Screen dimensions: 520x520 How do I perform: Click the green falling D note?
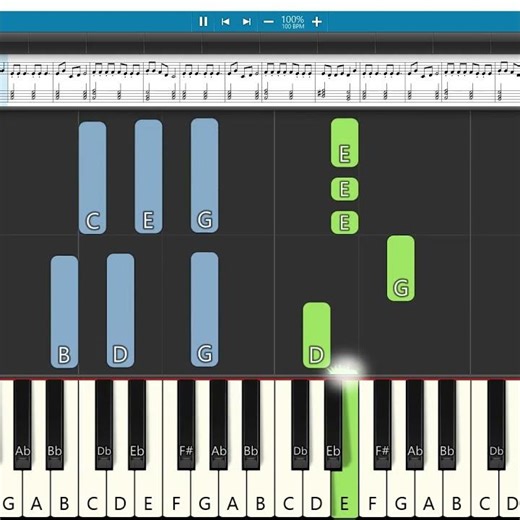[x=317, y=335]
